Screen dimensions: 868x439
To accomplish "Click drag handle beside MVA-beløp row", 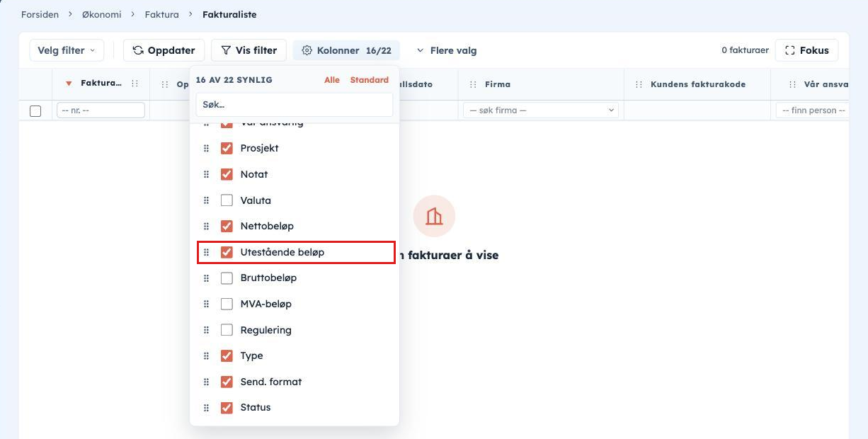I will point(207,304).
